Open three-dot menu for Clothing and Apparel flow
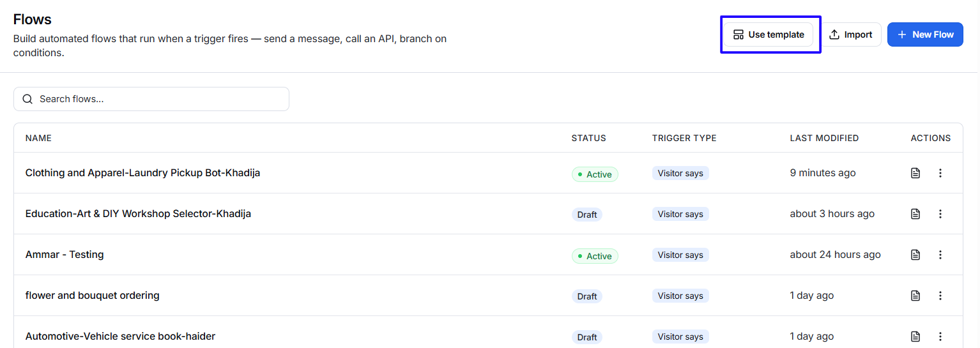This screenshot has width=980, height=348. click(940, 173)
